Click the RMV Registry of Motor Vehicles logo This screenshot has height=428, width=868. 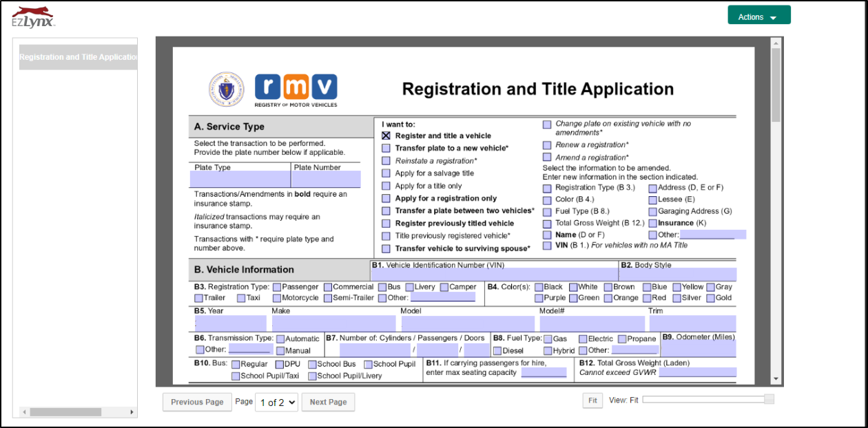pos(296,90)
